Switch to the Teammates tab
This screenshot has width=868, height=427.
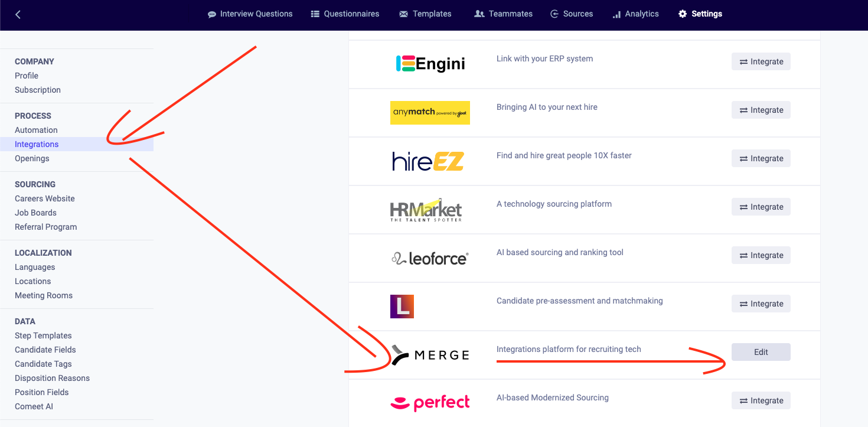point(504,14)
